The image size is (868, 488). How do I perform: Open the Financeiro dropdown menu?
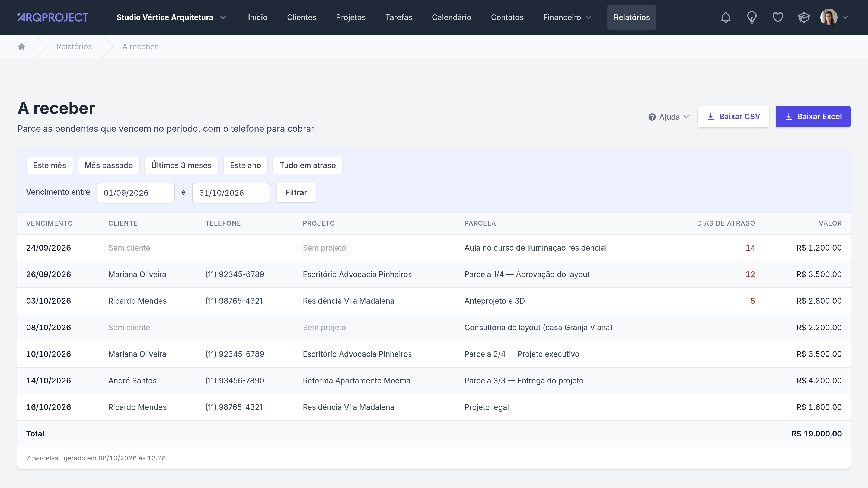click(x=567, y=17)
